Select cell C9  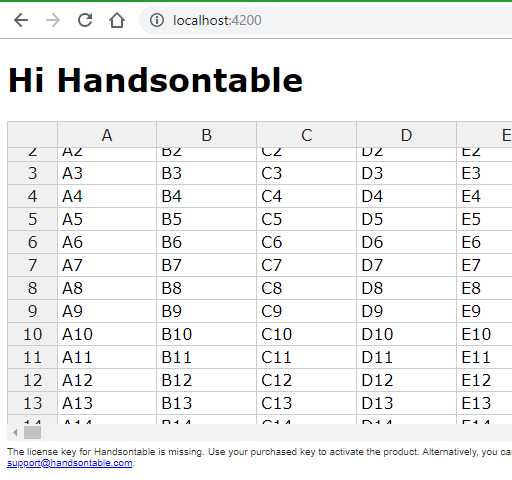point(307,311)
